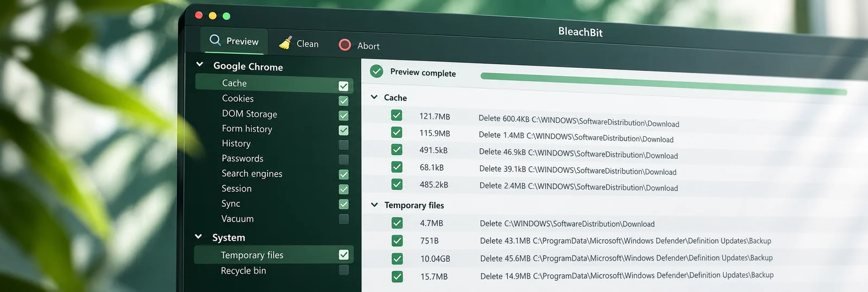Screen dimensions: 868x292
Task: Uncheck the 485.2kB result row
Action: pos(397,184)
